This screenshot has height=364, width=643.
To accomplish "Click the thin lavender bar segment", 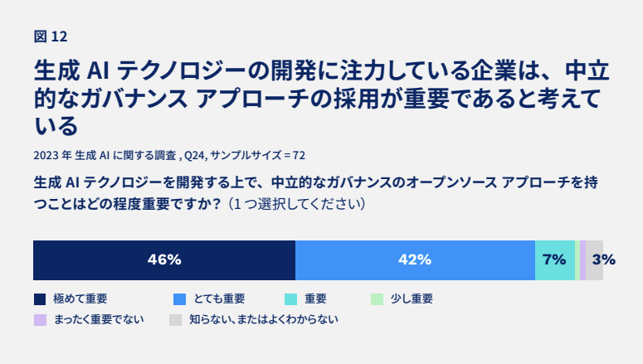I will (x=582, y=260).
